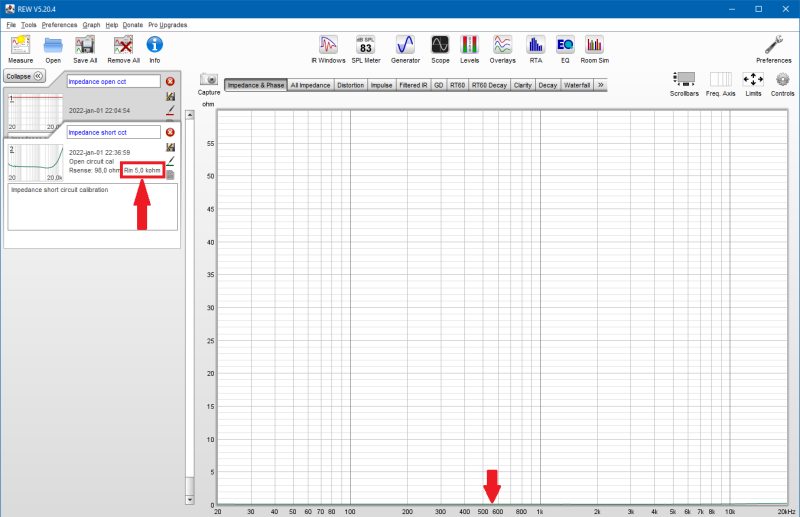The height and width of the screenshot is (517, 800).
Task: Open the Help menu
Action: point(112,24)
